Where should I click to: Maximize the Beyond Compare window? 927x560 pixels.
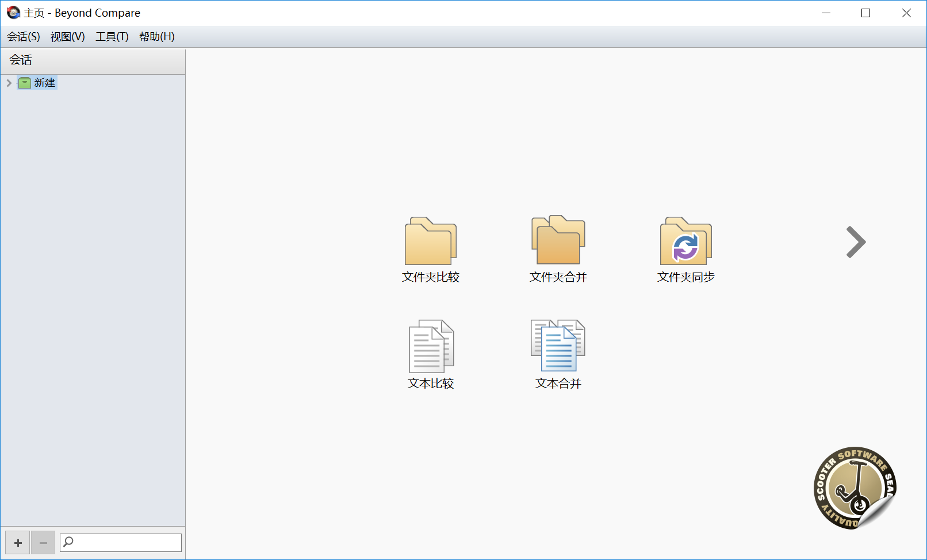click(x=865, y=13)
